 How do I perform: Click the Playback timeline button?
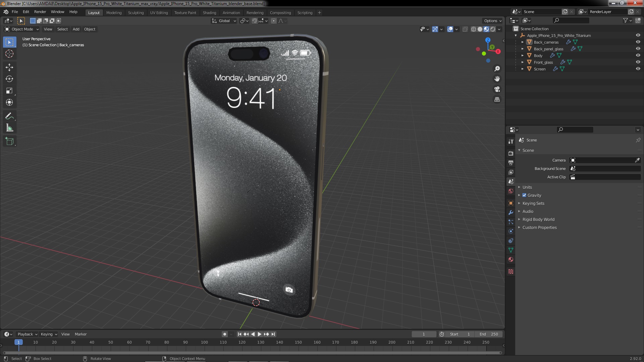(27, 334)
